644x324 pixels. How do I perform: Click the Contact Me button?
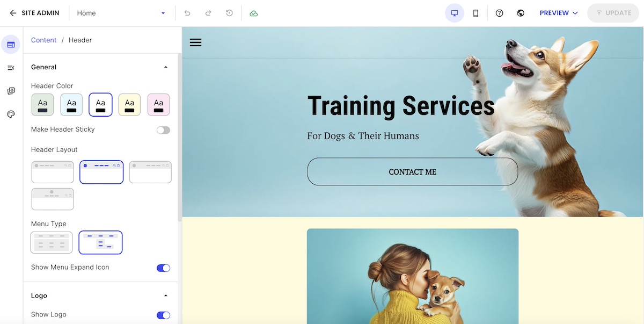coord(412,172)
